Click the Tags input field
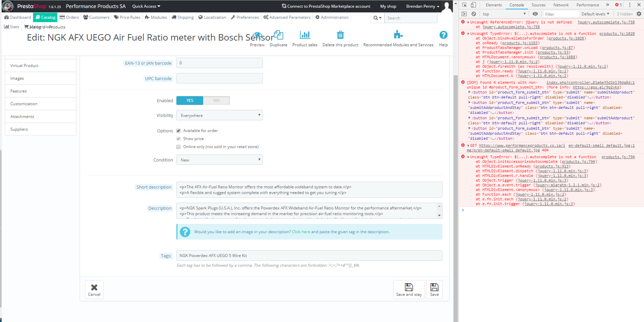 (x=309, y=256)
